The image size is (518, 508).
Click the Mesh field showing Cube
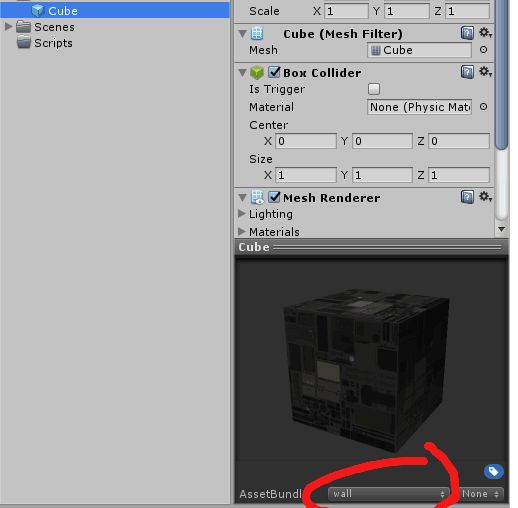click(419, 50)
